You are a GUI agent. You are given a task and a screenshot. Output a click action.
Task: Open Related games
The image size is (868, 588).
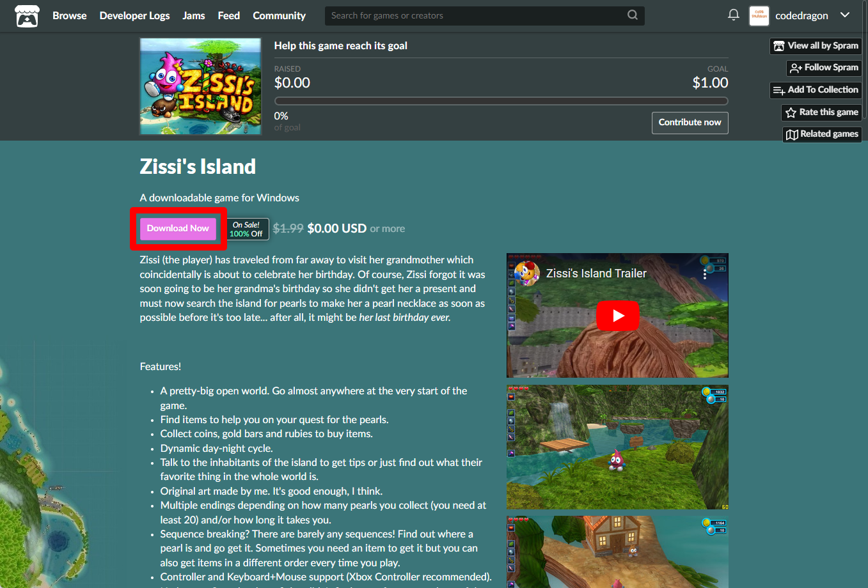pyautogui.click(x=822, y=134)
